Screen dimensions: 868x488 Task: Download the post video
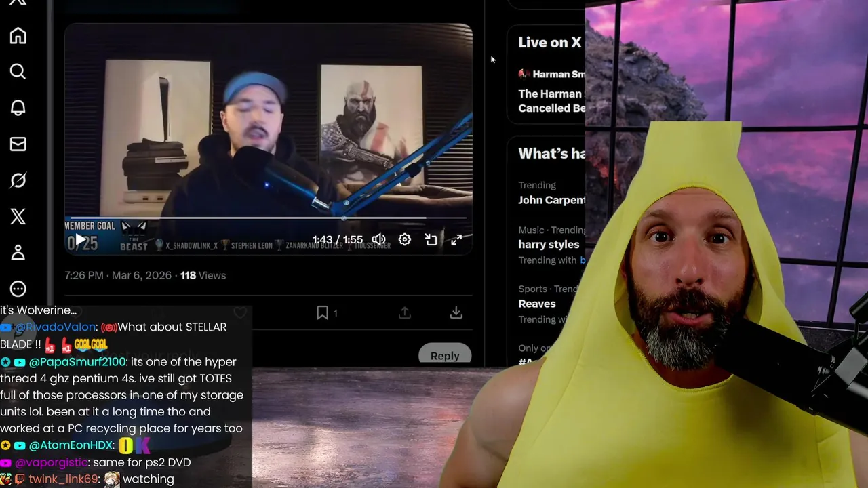point(456,312)
